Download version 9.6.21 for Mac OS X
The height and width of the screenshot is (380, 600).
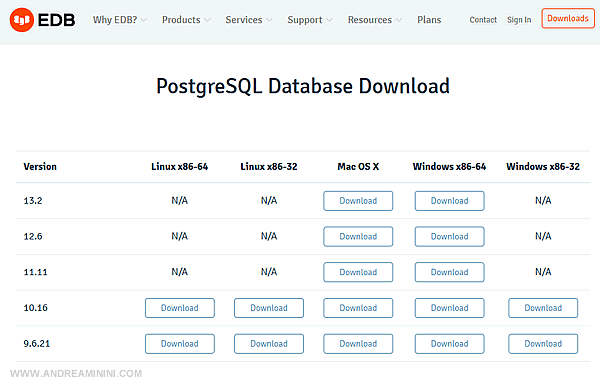tap(358, 344)
